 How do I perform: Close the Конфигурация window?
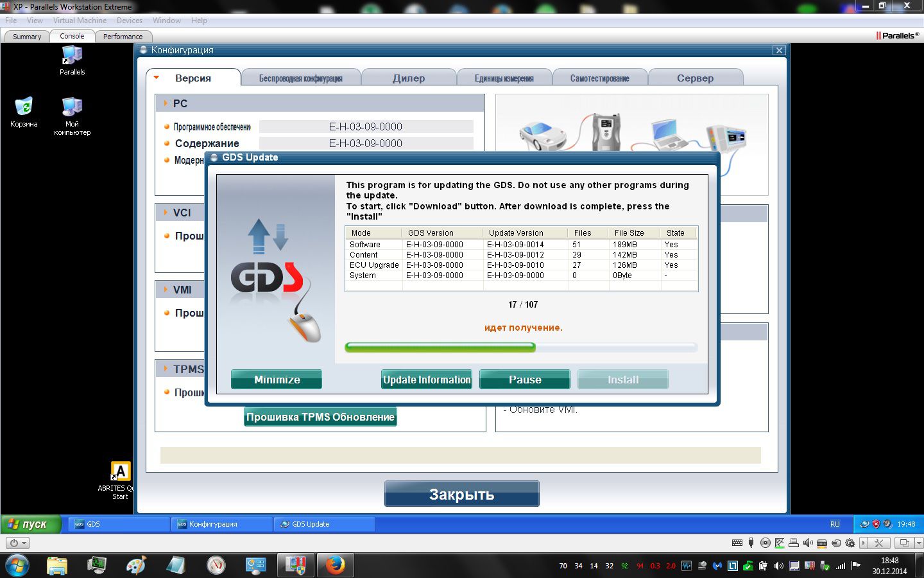pos(779,50)
